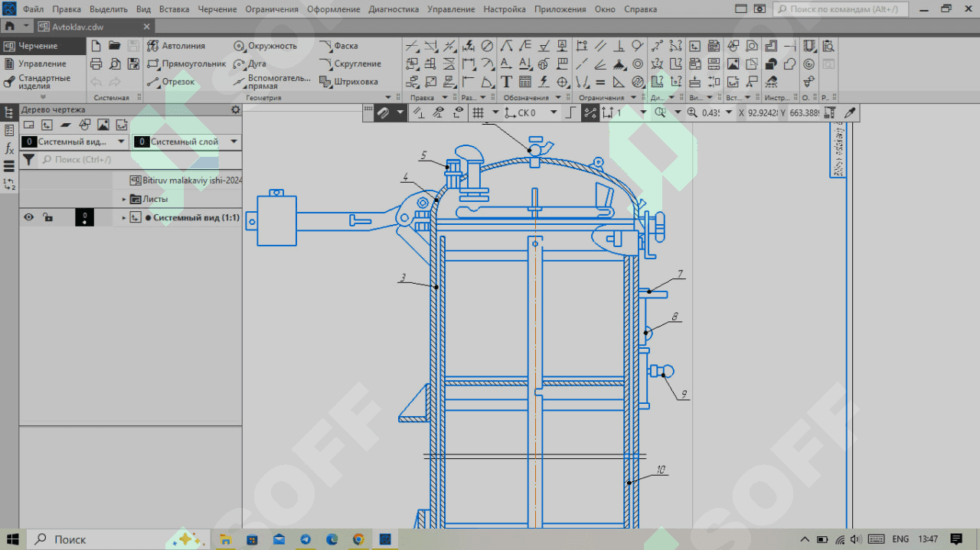Open grid options dropdown arrow
Screen dimensions: 980x550
(494, 112)
